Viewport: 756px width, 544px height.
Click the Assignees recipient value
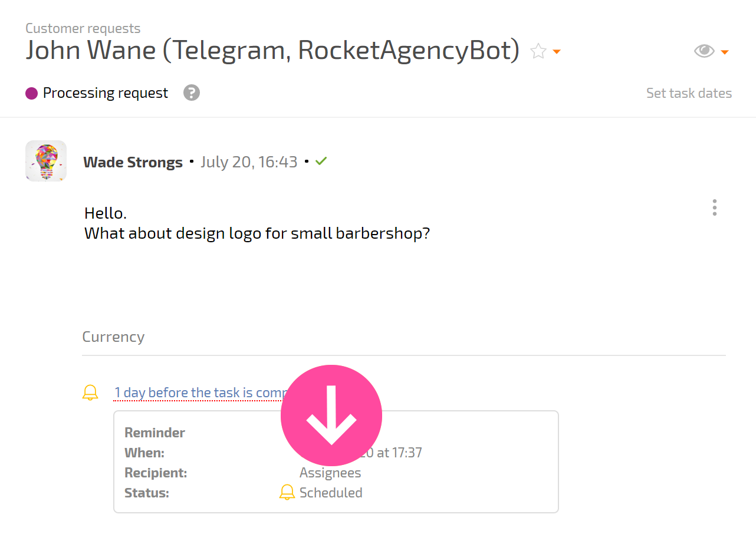[x=330, y=473]
